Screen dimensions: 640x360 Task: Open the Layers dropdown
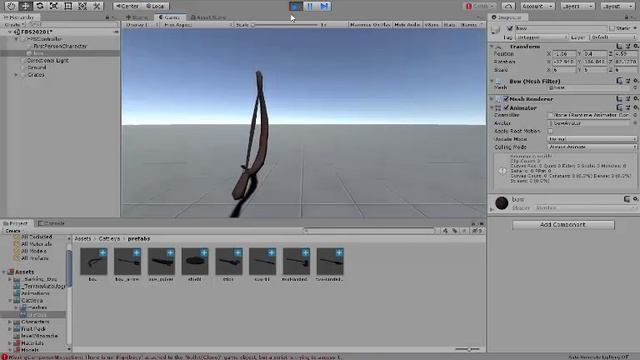click(578, 6)
